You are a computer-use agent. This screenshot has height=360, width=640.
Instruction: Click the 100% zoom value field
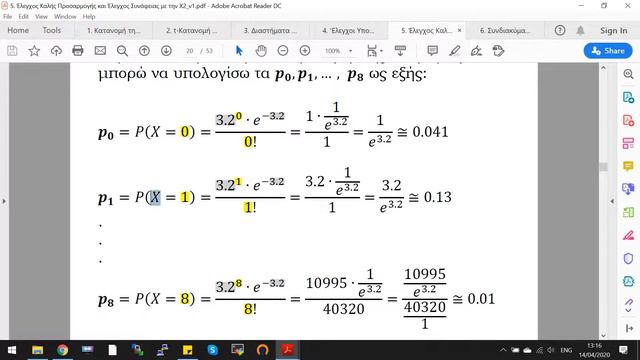tap(333, 51)
